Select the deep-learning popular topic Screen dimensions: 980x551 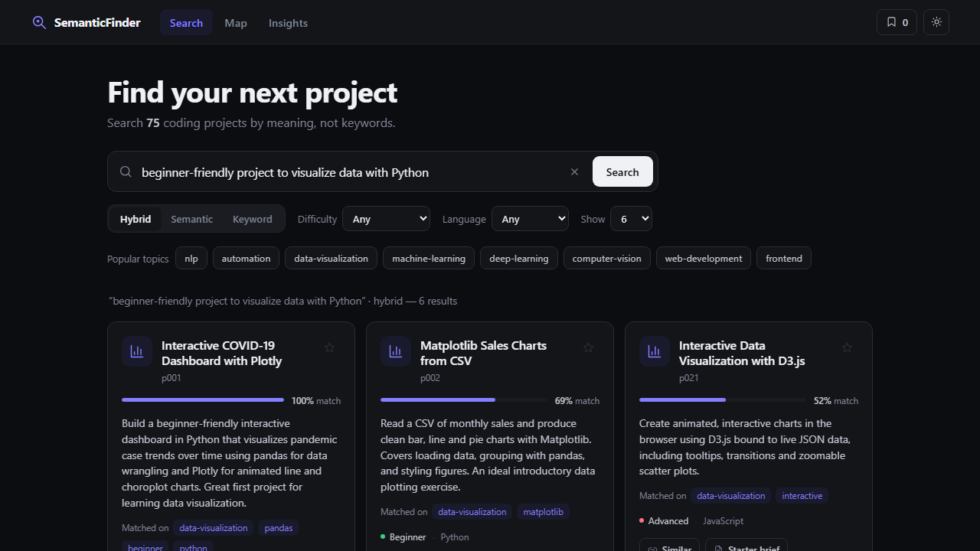click(519, 258)
